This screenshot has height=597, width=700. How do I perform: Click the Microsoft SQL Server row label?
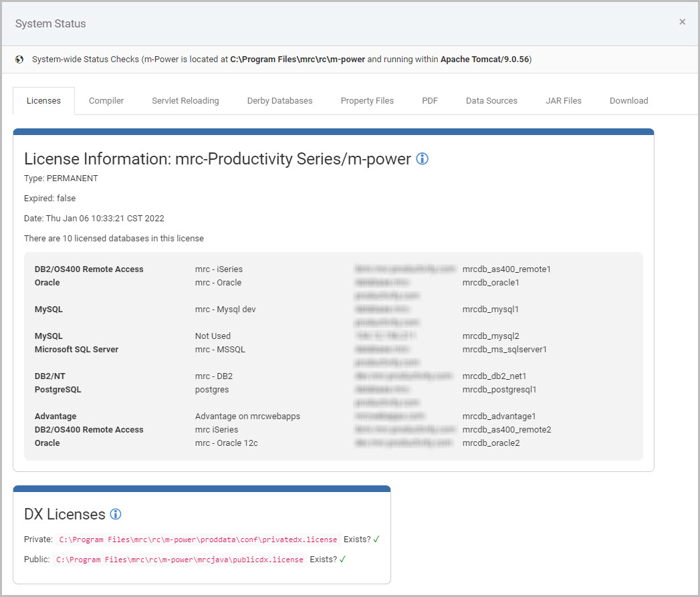coord(76,350)
